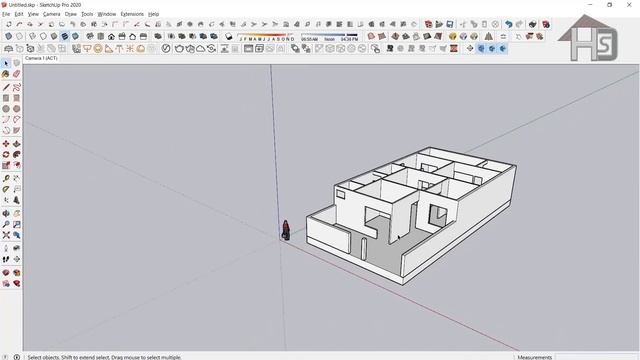
Task: Select the Protractor tool
Action: point(6,189)
